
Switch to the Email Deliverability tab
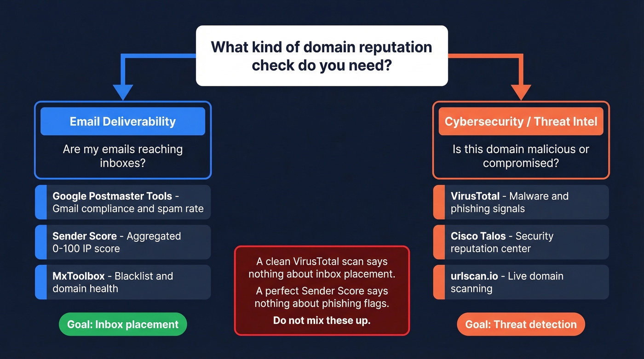[x=122, y=121]
